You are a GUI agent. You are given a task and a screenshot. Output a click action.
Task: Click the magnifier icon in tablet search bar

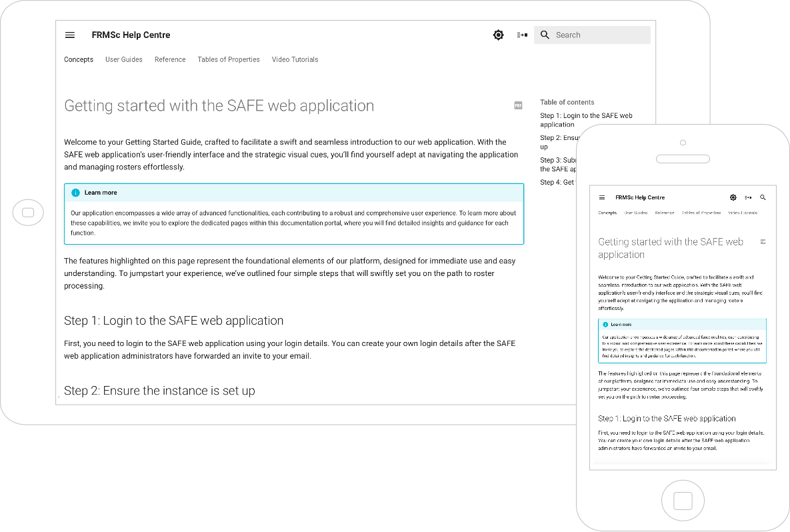(545, 35)
